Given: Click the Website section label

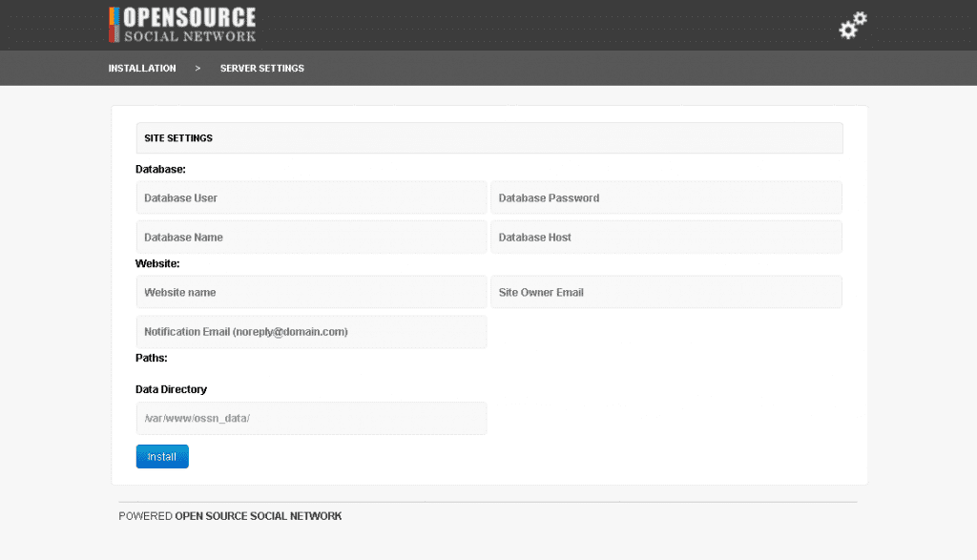Looking at the screenshot, I should click(157, 263).
